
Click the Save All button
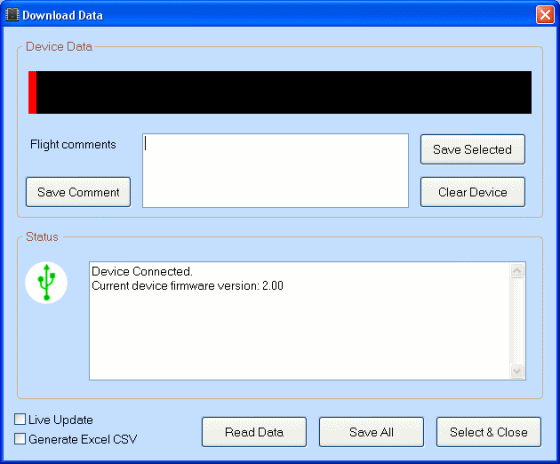point(371,432)
